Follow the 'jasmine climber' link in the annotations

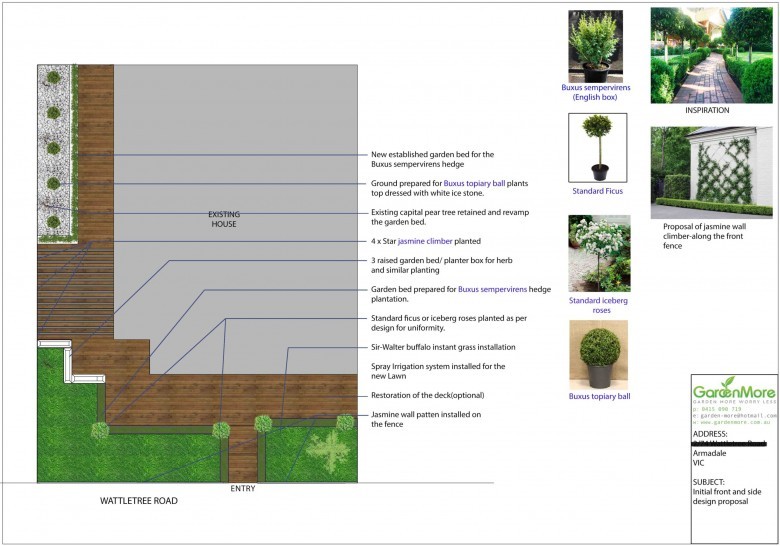click(425, 241)
